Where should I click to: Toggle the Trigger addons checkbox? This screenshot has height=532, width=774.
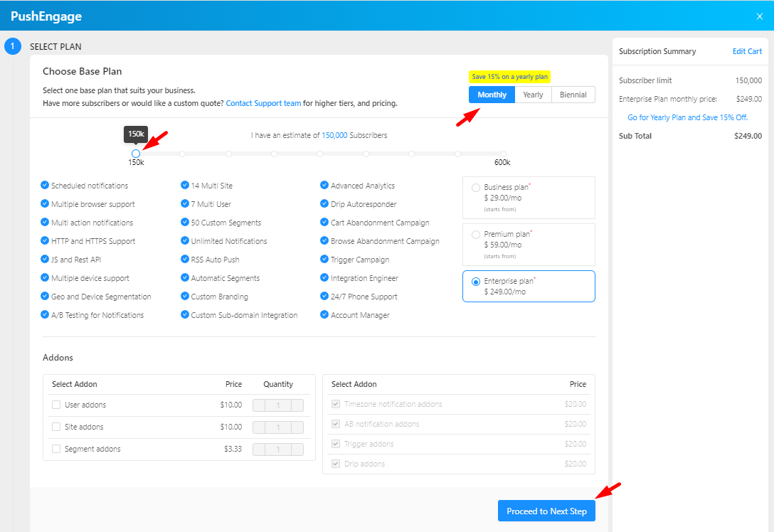tap(336, 444)
